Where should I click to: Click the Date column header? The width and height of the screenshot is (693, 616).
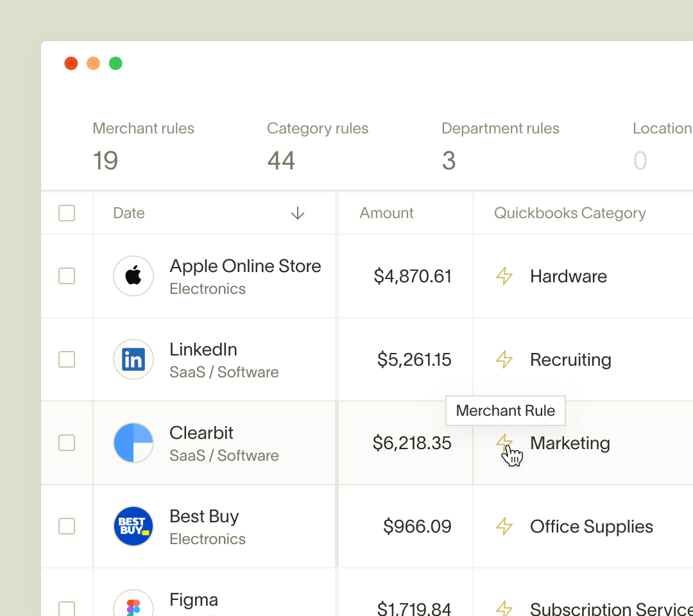(x=129, y=213)
